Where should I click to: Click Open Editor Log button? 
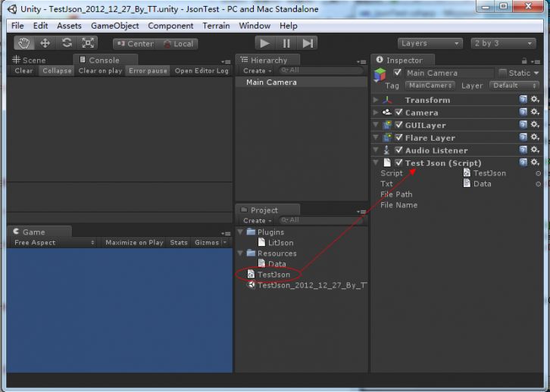(202, 71)
